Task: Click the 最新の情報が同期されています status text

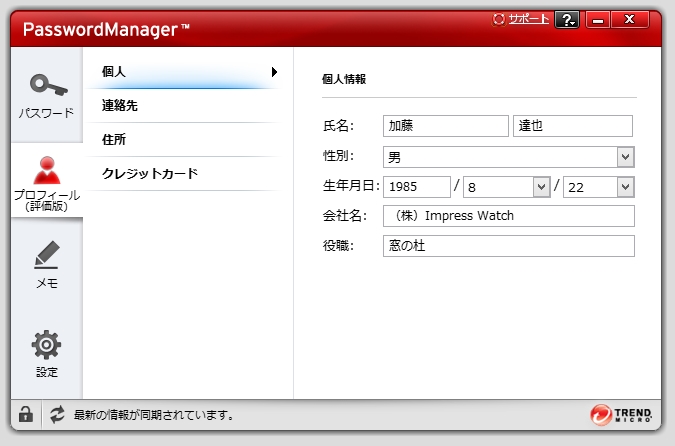Action: (154, 415)
